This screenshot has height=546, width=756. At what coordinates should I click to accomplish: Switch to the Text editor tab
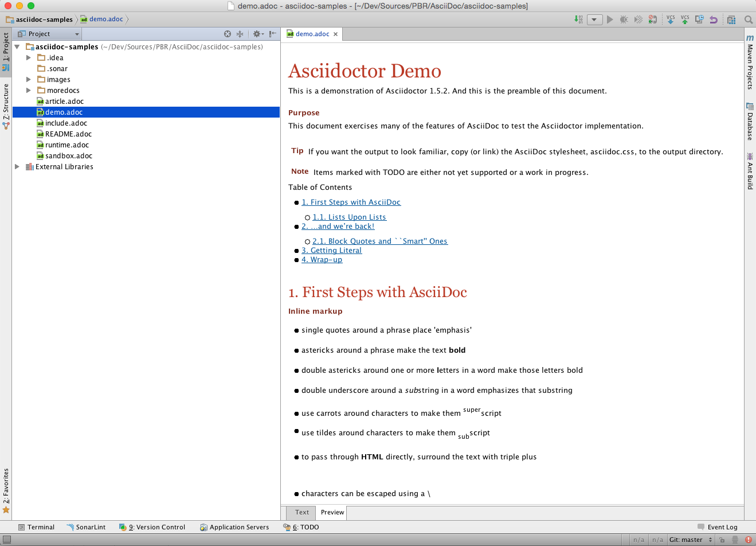click(x=302, y=512)
